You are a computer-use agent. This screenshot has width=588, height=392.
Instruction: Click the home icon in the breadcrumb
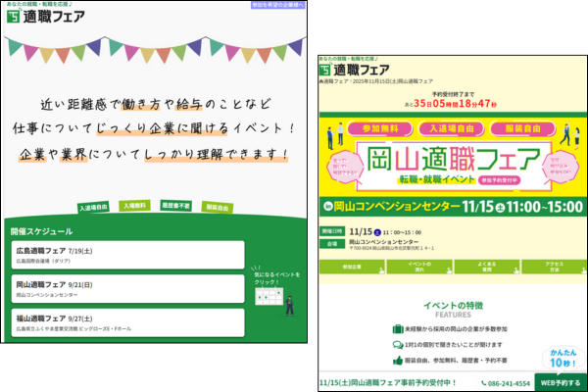click(322, 84)
